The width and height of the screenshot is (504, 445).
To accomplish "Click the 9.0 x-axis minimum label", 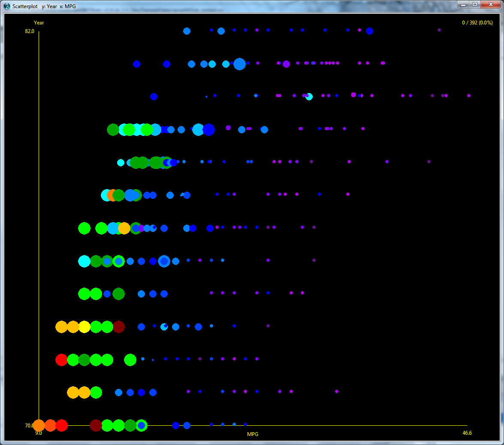I will tap(39, 433).
